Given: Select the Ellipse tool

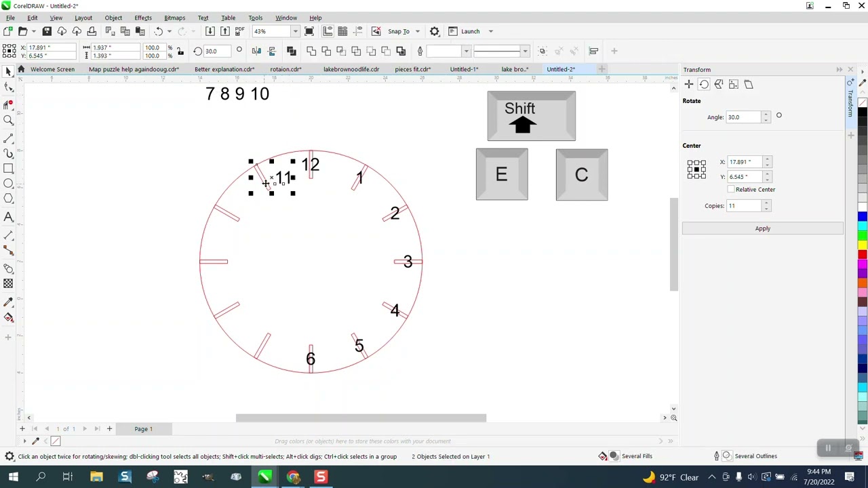Looking at the screenshot, I should [x=8, y=183].
